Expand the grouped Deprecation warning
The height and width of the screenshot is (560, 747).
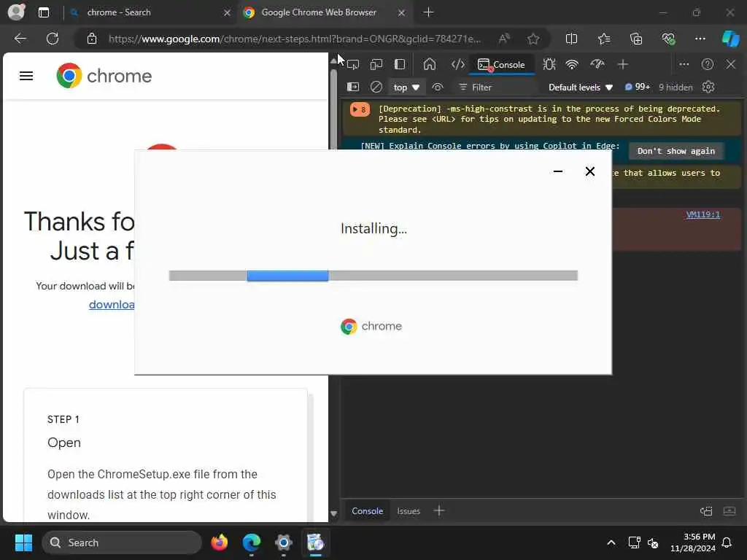[x=360, y=109]
